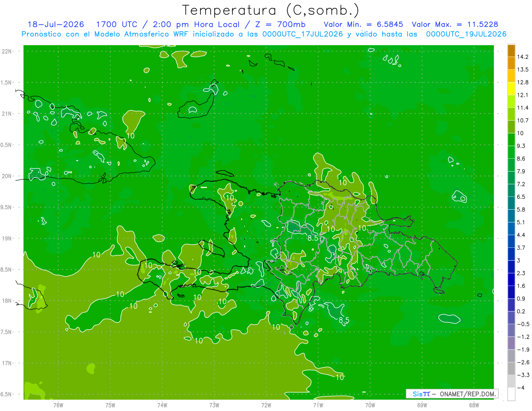Click the '8.5' contour label over the sea
The width and height of the screenshot is (532, 411).
pyautogui.click(x=344, y=320)
